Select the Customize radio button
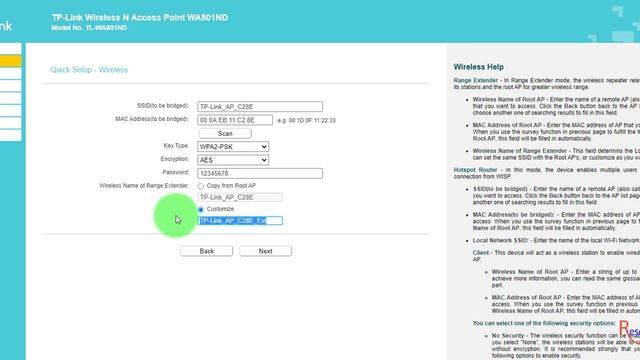The image size is (640, 360). point(200,209)
